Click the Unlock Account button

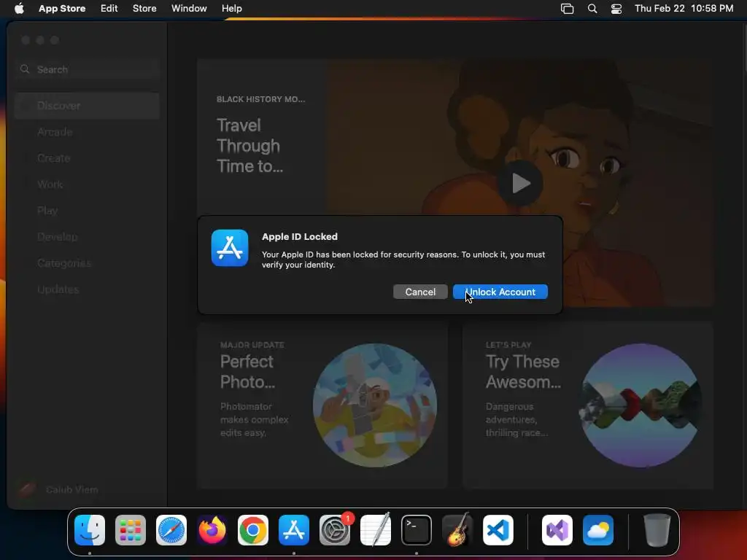500,292
